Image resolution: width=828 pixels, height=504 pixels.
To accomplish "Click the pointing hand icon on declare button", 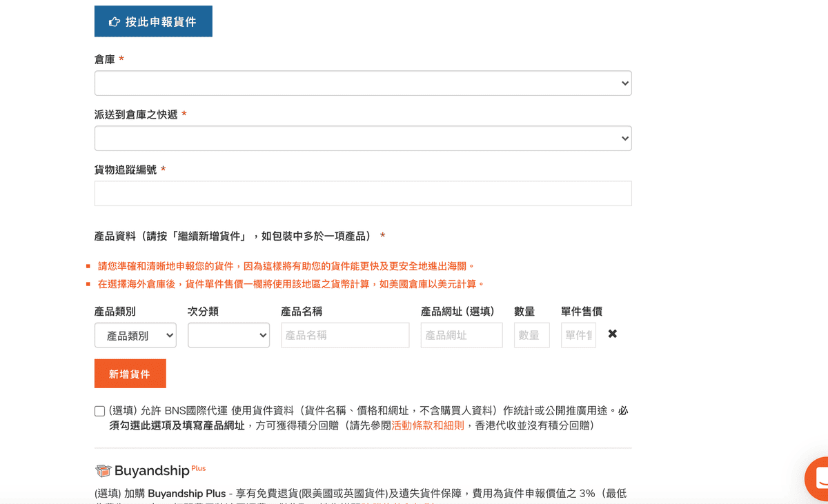I will pyautogui.click(x=115, y=22).
